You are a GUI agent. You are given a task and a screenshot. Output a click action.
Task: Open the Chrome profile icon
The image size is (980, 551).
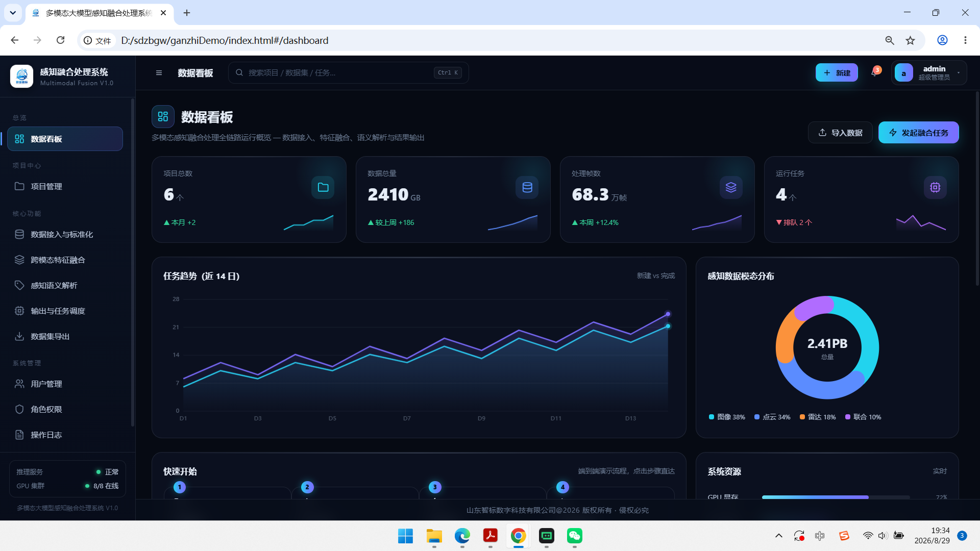click(x=942, y=40)
